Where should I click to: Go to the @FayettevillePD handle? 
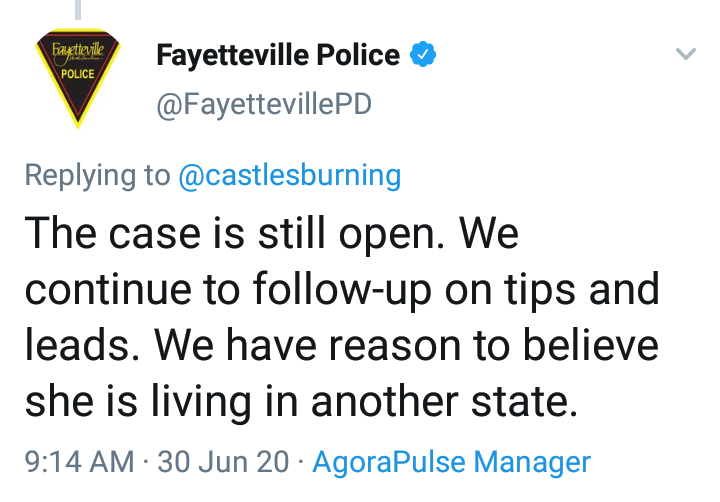[264, 103]
